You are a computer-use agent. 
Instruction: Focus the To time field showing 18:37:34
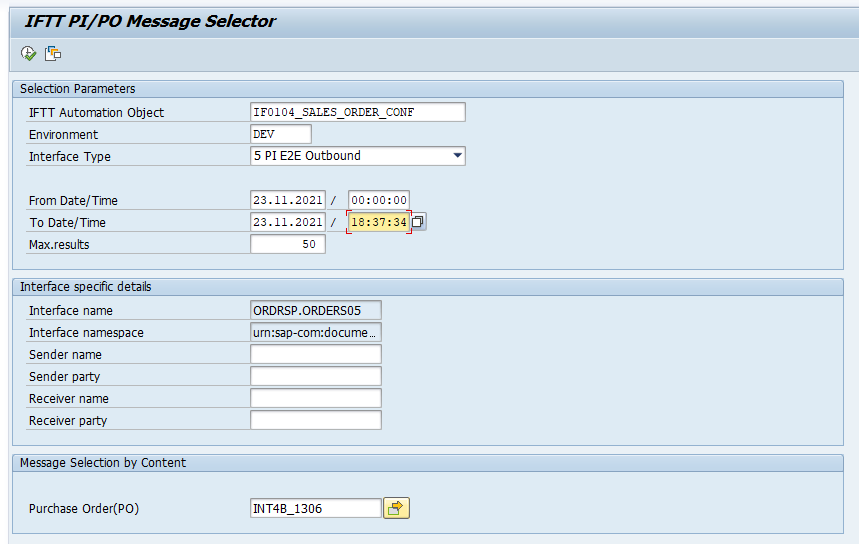click(378, 222)
